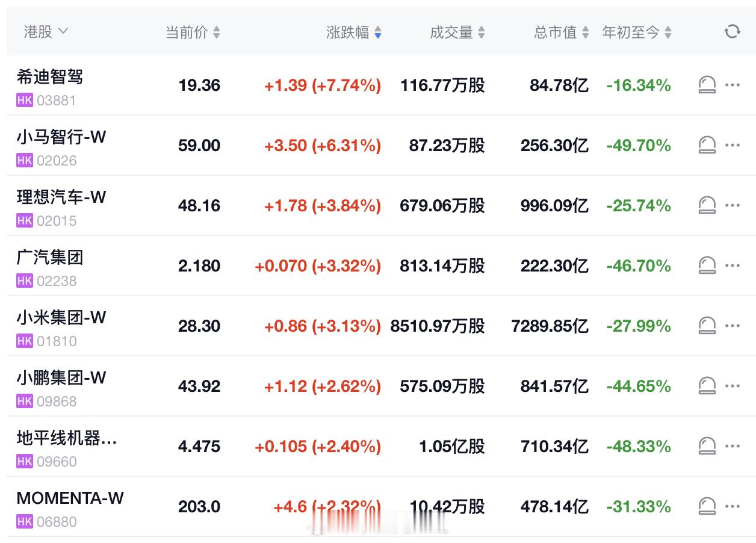Open more options for 广汽集团
This screenshot has width=756, height=543.
[733, 265]
